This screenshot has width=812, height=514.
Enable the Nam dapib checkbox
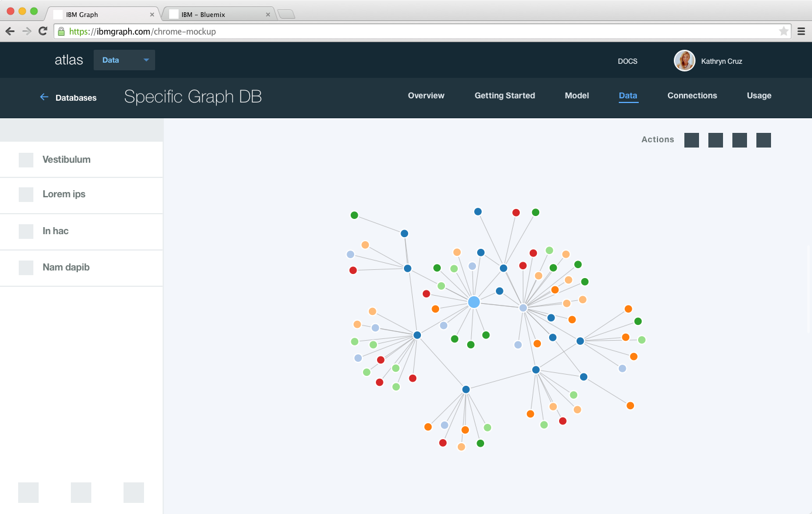pyautogui.click(x=26, y=268)
